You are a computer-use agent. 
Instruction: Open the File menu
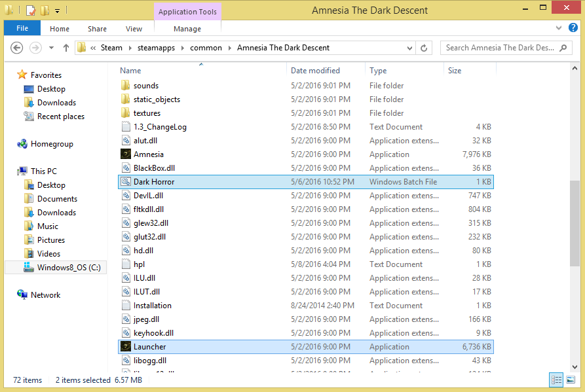point(22,29)
